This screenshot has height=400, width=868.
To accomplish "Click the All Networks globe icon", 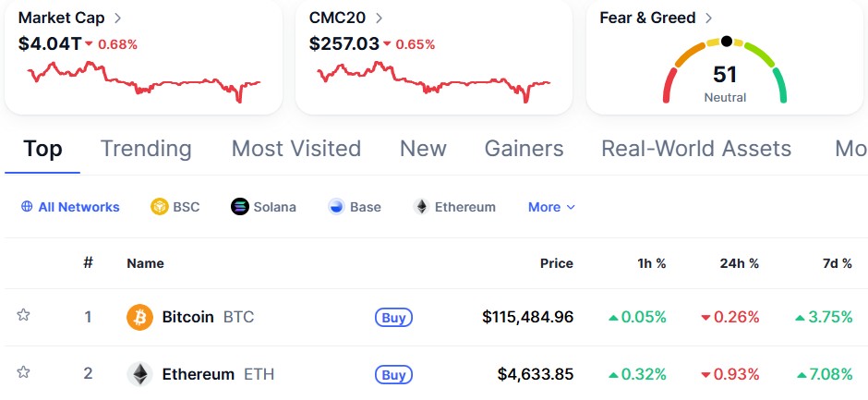I will coord(27,207).
